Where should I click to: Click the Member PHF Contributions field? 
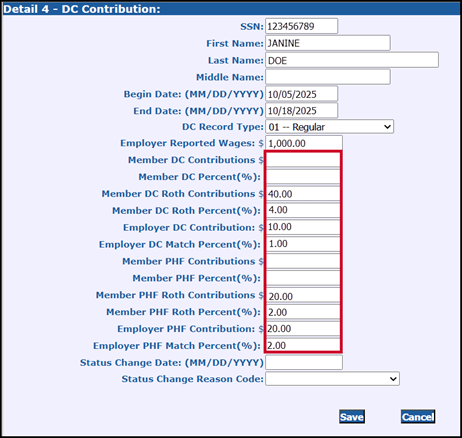tap(303, 261)
